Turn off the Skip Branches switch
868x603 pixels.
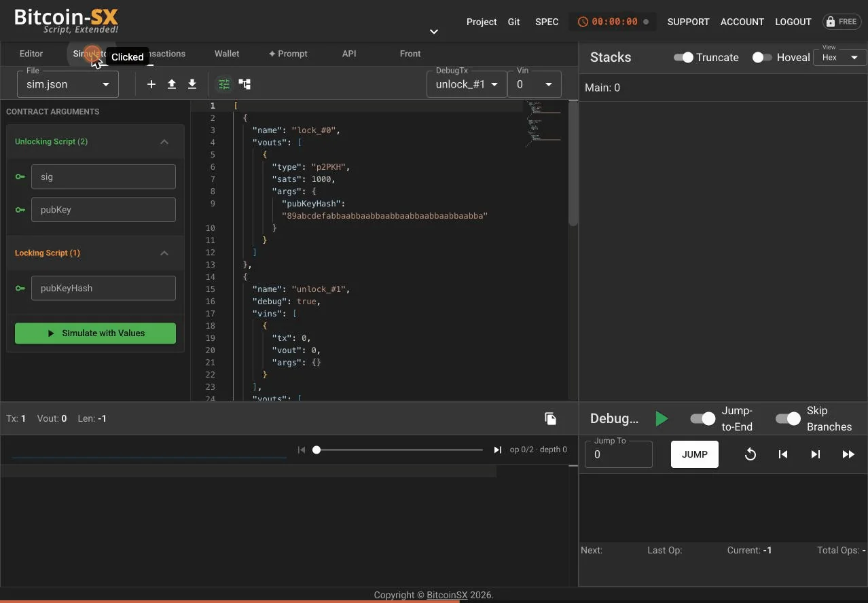[x=788, y=419]
